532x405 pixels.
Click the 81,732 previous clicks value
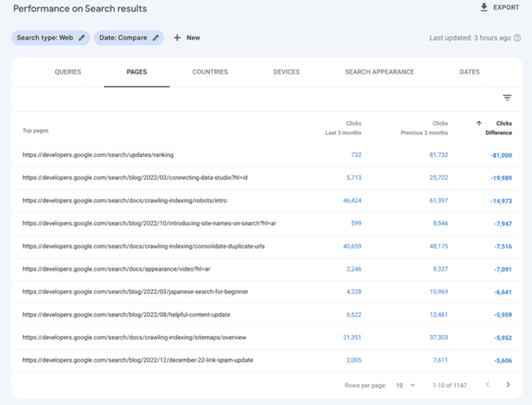pyautogui.click(x=438, y=155)
